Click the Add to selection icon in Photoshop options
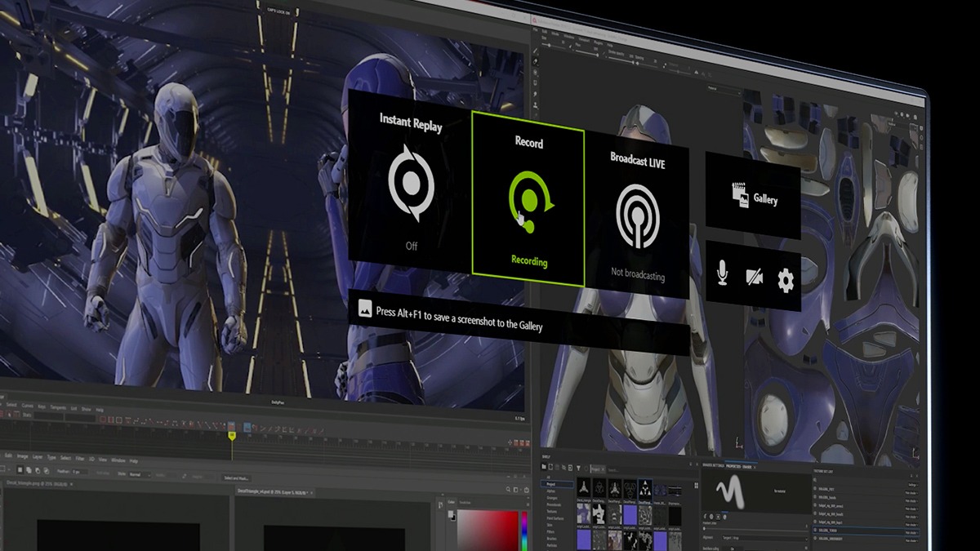The width and height of the screenshot is (980, 551). click(28, 470)
